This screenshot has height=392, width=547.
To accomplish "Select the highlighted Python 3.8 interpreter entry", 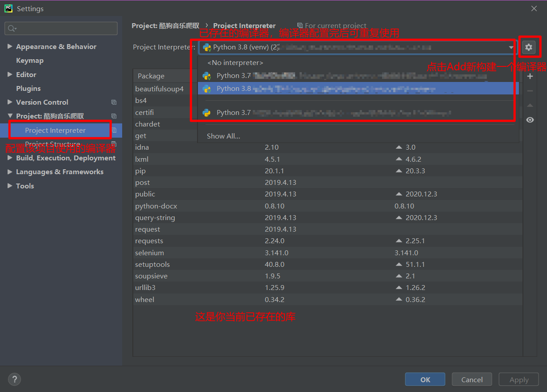I will click(358, 88).
